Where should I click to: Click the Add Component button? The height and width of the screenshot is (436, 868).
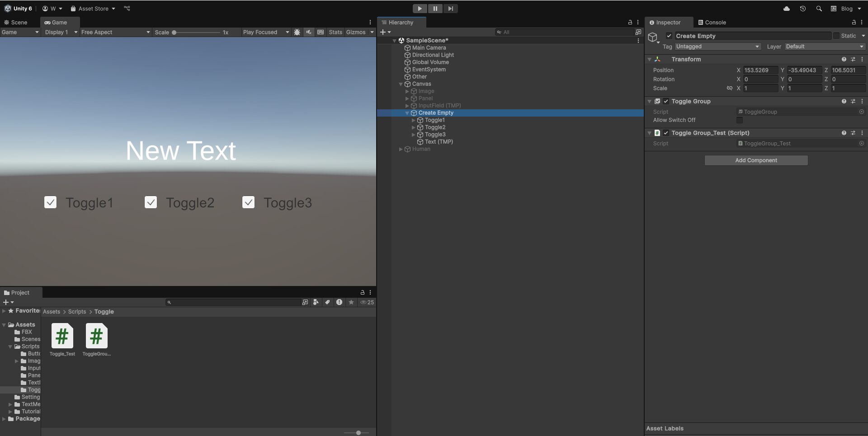click(756, 160)
